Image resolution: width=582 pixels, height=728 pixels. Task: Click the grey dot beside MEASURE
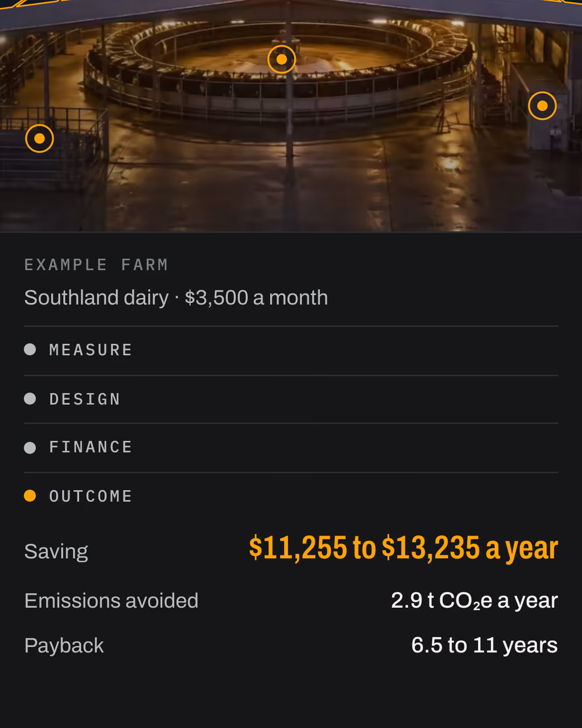pyautogui.click(x=30, y=349)
